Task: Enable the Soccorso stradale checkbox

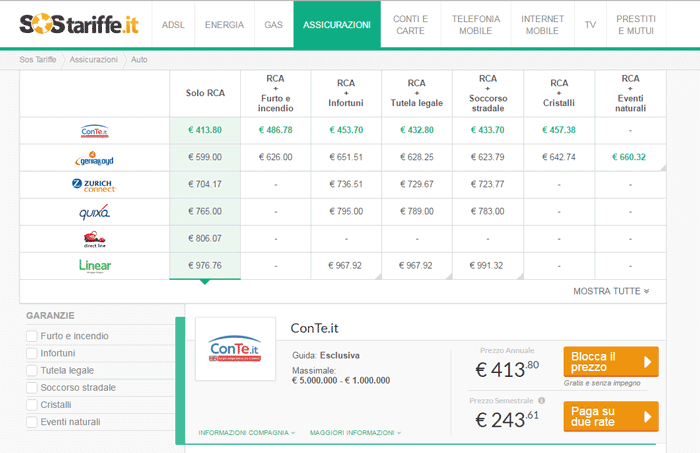Action: 32,387
